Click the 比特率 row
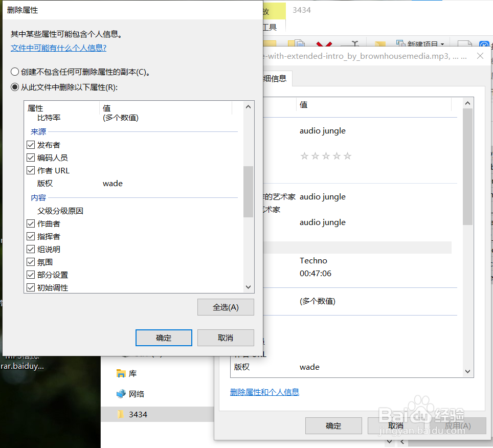Image resolution: width=493 pixels, height=448 pixels. [132, 118]
